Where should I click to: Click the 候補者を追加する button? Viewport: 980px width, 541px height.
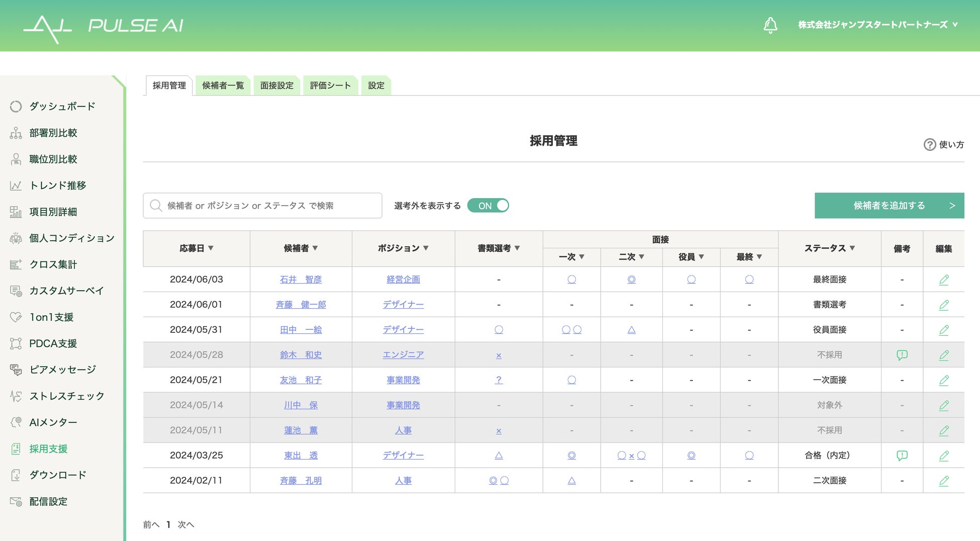tap(889, 206)
